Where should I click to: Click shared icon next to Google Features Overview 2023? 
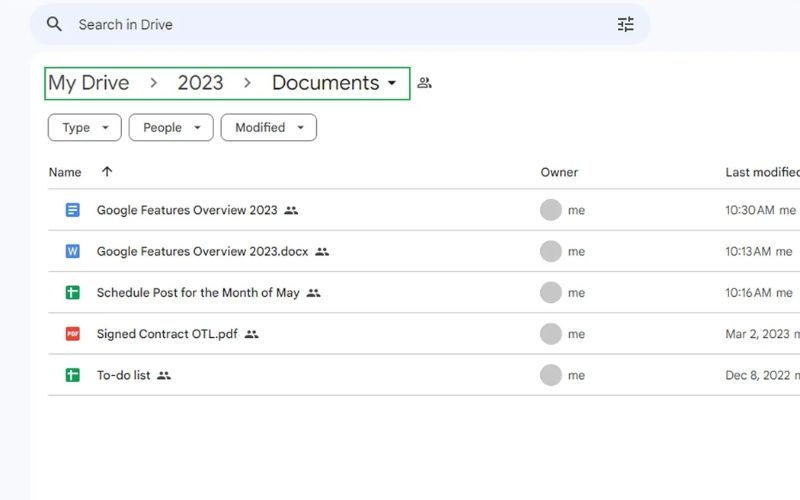291,210
